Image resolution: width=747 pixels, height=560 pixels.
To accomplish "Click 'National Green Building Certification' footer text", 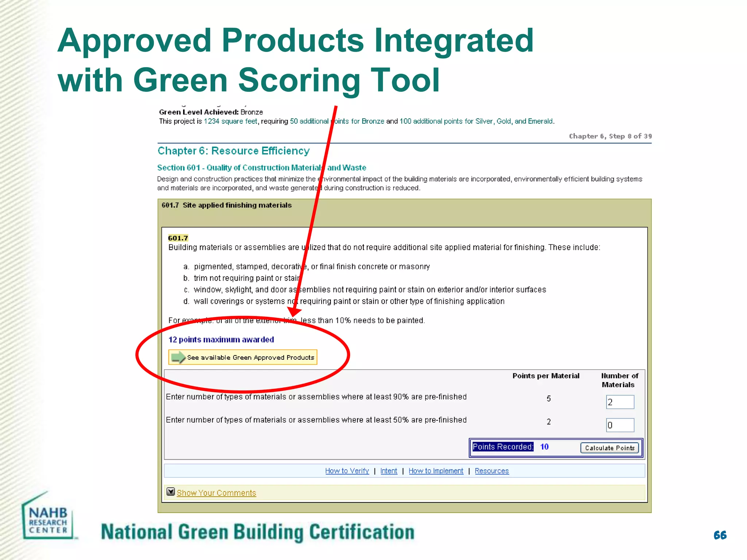I will 258,532.
